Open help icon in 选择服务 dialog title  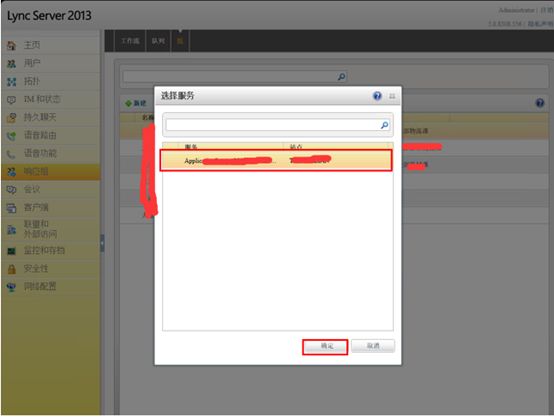tap(377, 96)
